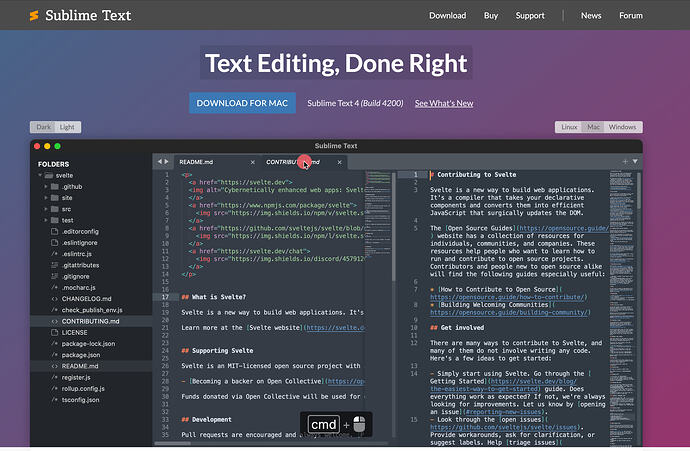Screen dimensions: 690x451
Task: Go to the Support page
Action: 530,16
